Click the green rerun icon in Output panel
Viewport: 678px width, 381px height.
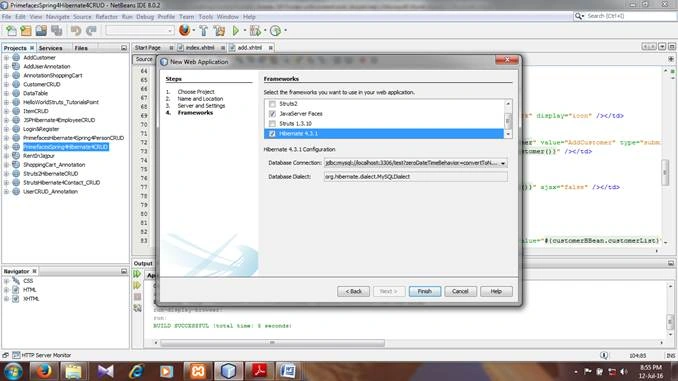click(x=137, y=274)
